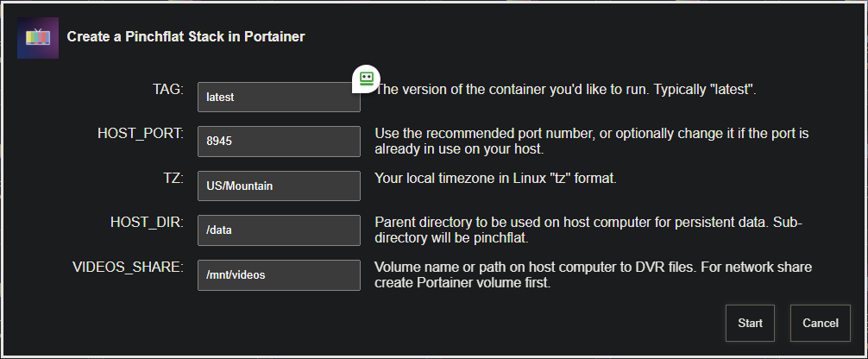Screen dimensions: 868x359
Task: Click the recommended port number help text
Action: pos(591,141)
